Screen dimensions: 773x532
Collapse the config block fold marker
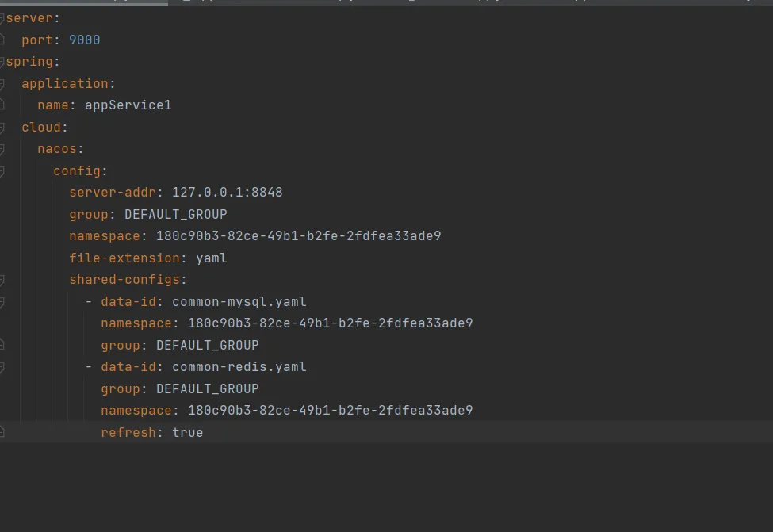[x=2, y=170]
